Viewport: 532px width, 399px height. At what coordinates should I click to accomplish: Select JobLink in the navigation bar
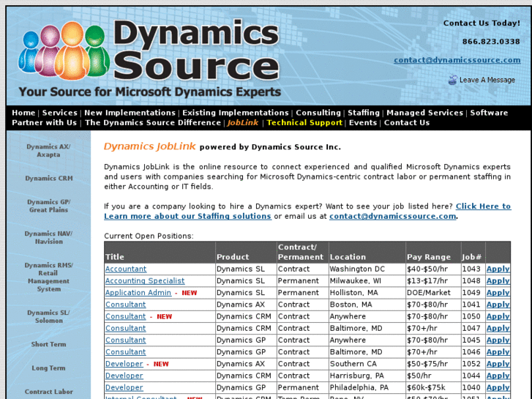(243, 122)
